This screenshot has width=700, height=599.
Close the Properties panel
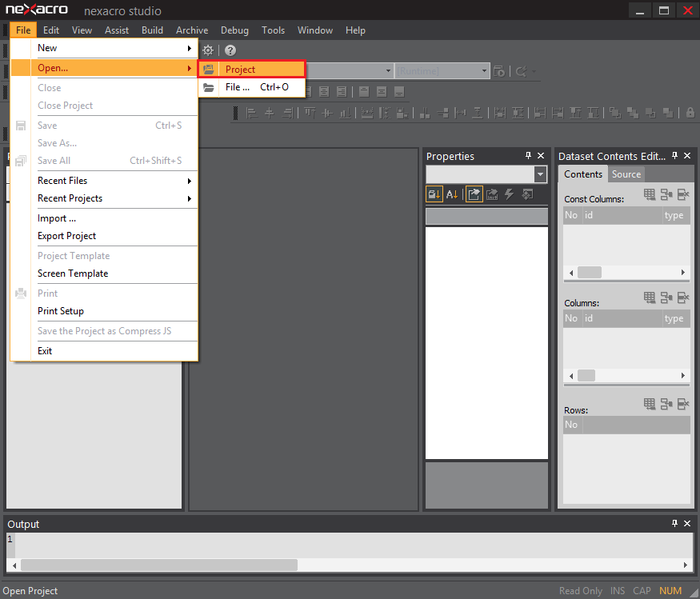click(541, 155)
